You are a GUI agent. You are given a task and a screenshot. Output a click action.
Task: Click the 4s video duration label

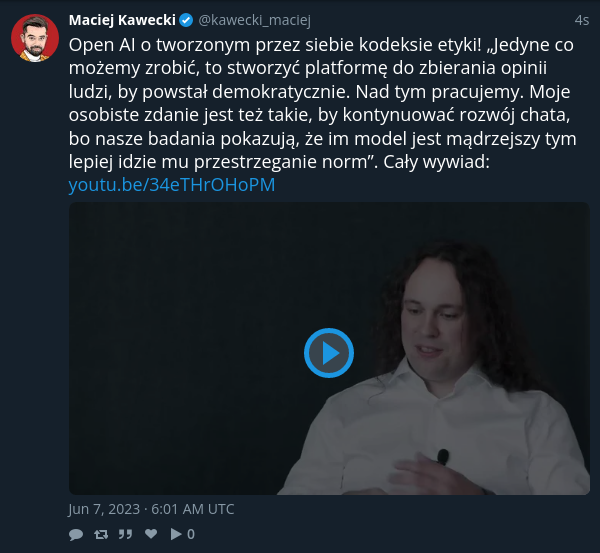[582, 20]
